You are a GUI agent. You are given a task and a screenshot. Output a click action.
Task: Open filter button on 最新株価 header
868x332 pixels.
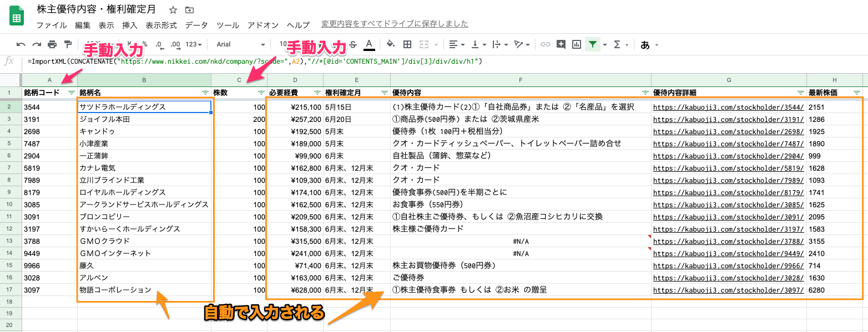coord(857,93)
